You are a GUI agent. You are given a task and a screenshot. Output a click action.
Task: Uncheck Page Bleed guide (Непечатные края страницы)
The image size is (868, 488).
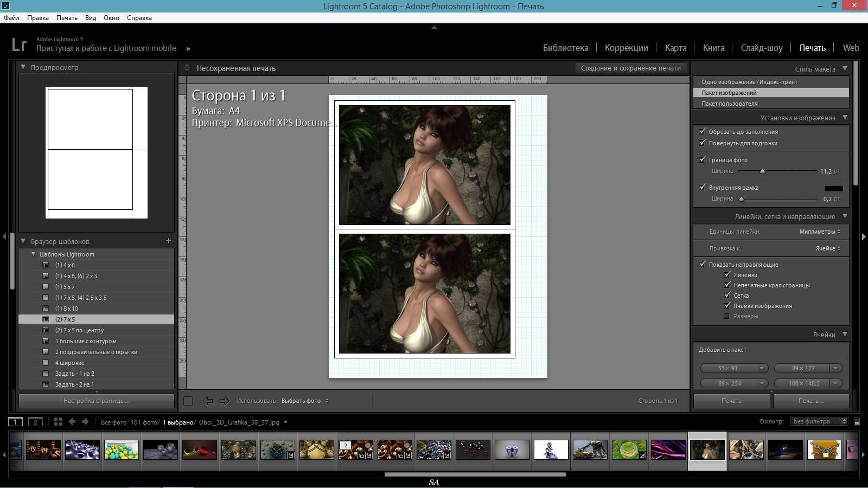point(727,285)
